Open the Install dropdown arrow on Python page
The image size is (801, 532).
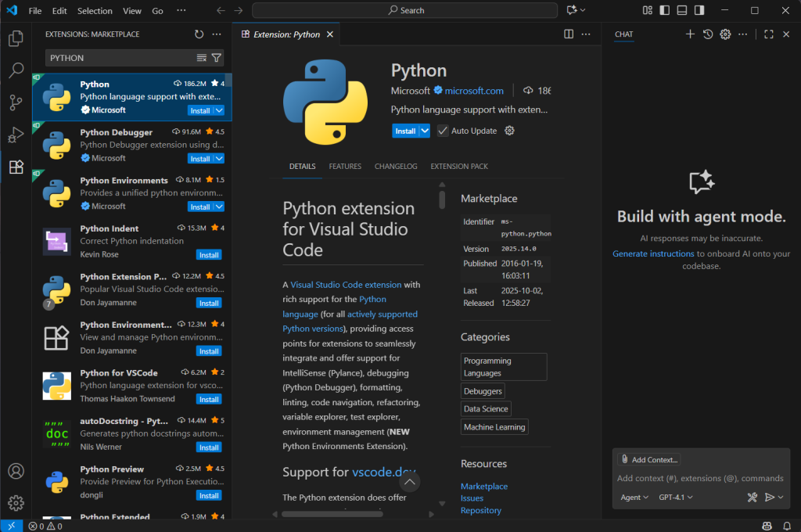pyautogui.click(x=425, y=131)
